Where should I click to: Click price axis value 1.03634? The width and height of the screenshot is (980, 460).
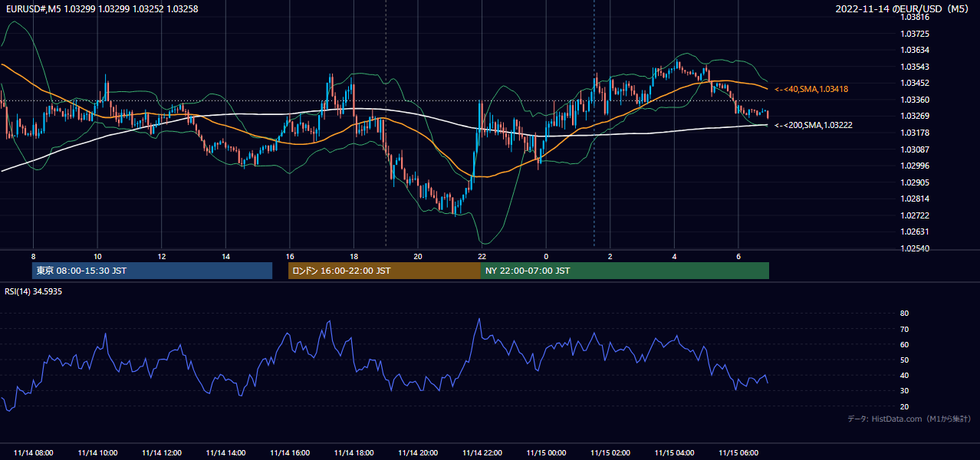(x=915, y=50)
